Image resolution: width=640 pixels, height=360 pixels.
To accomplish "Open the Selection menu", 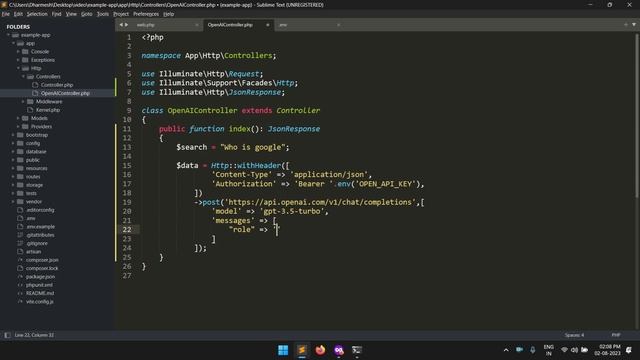I will click(x=37, y=14).
